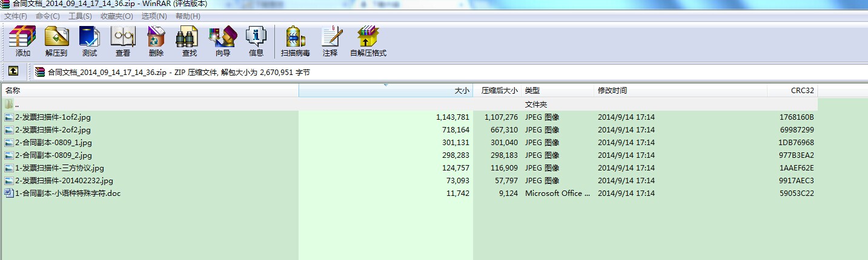Click icon of 2-发票扫描件-201402232.jpg
Viewport: 868px width, 260px height.
coord(8,181)
